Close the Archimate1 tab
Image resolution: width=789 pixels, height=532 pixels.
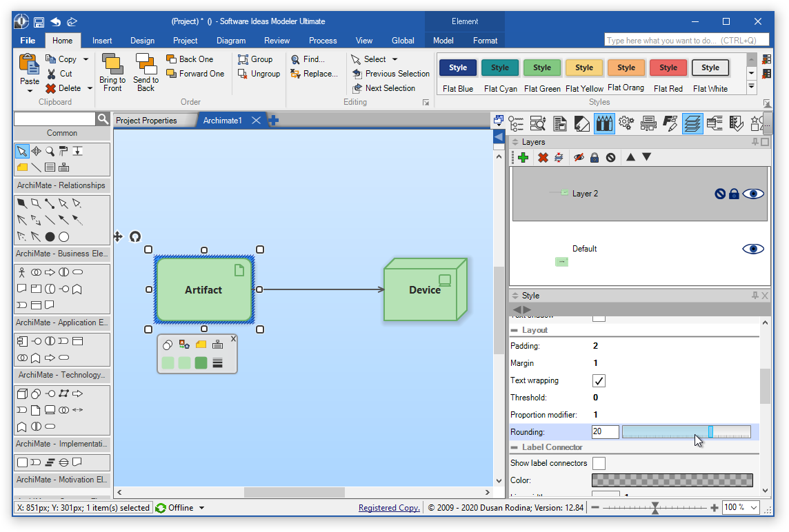256,120
